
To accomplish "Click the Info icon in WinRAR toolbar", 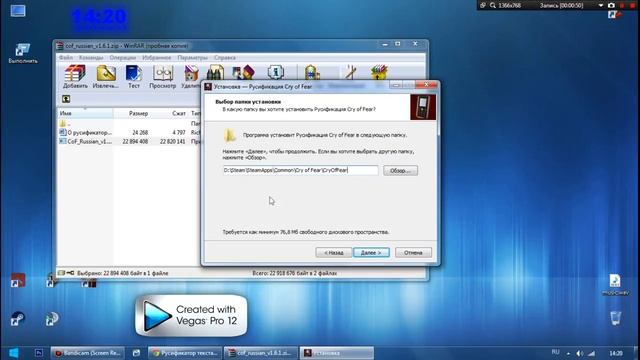I will coord(276,72).
